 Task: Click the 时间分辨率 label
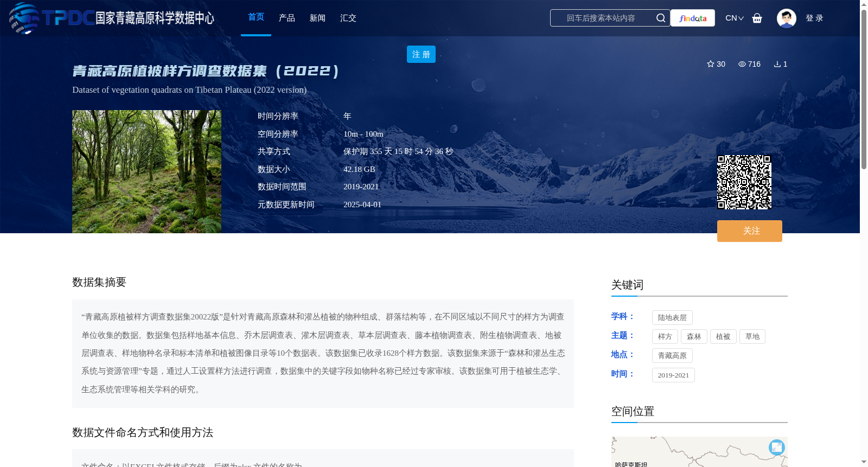click(278, 116)
